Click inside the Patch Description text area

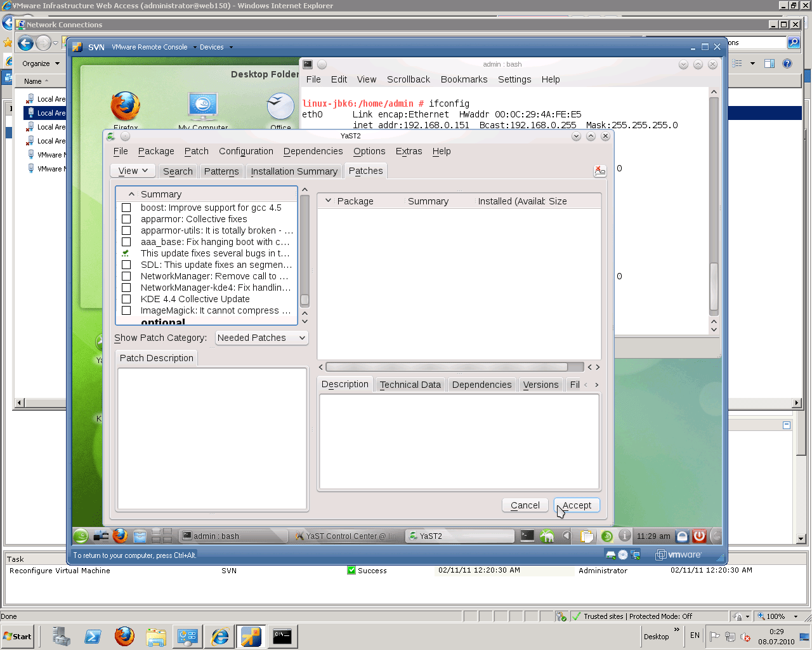[213, 439]
